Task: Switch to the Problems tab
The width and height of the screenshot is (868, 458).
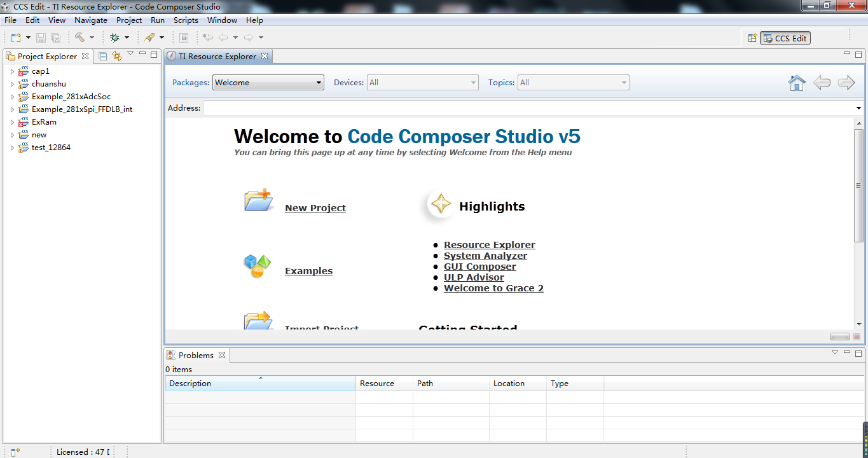Action: [x=195, y=355]
